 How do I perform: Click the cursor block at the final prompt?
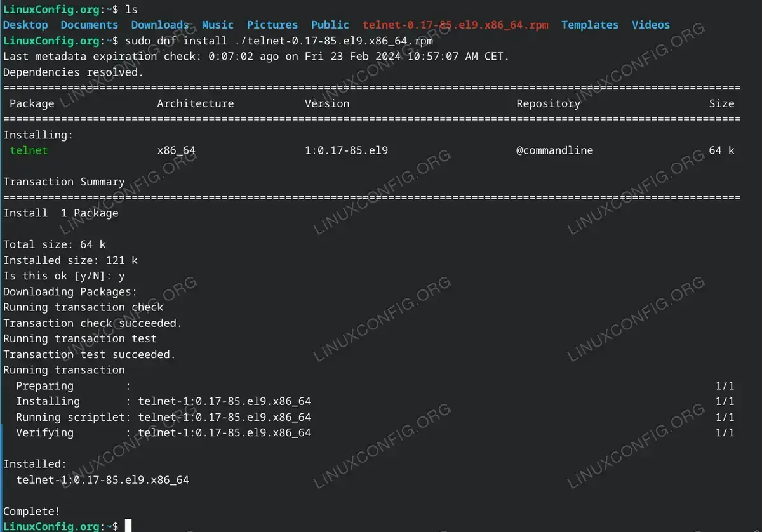128,526
